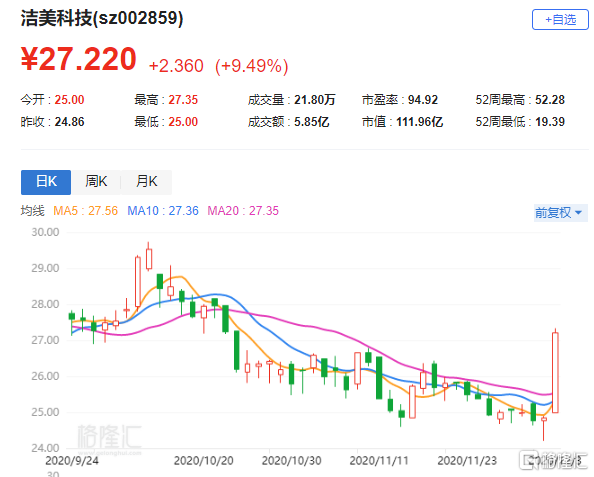Select the 市盈率 value 94.92
594x477 pixels.
coord(423,100)
